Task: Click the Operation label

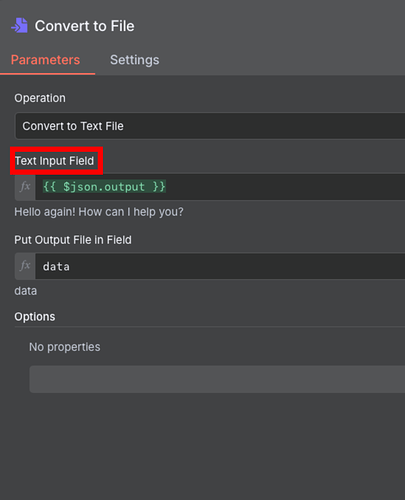Action: 40,98
